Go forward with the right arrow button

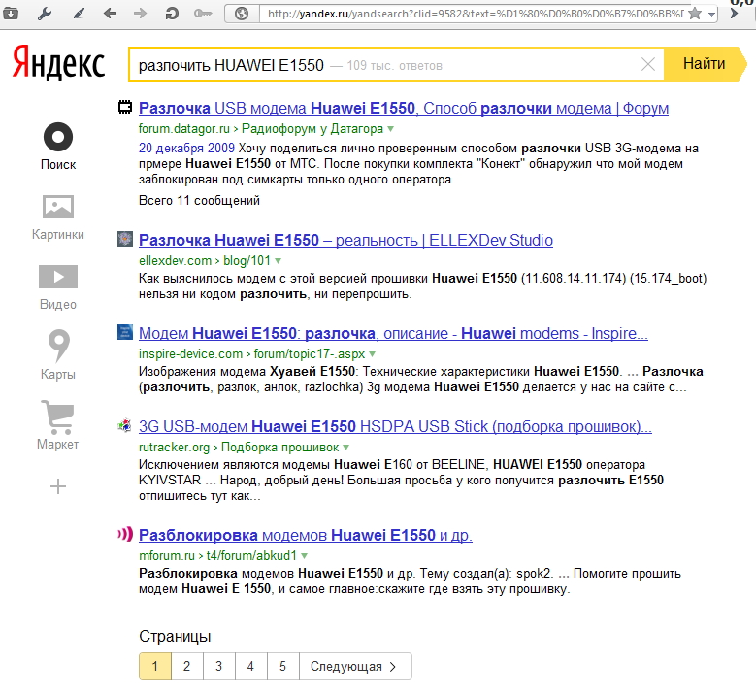[141, 14]
